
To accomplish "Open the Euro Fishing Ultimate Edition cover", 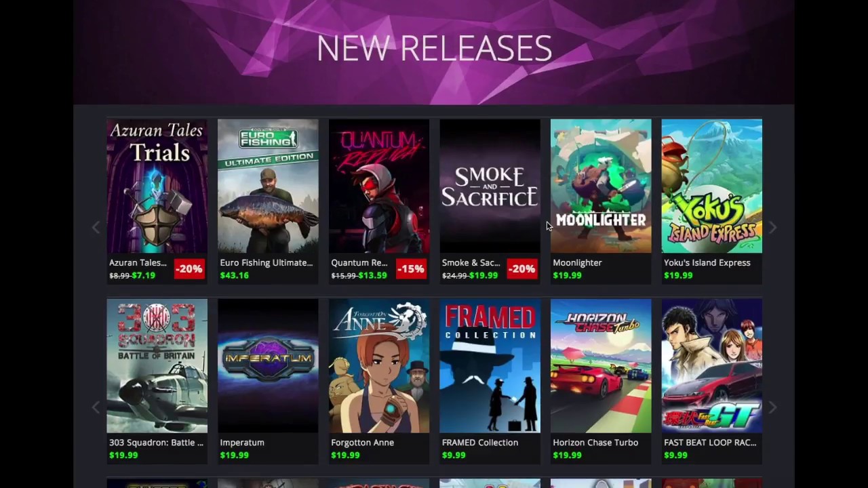I will (268, 186).
